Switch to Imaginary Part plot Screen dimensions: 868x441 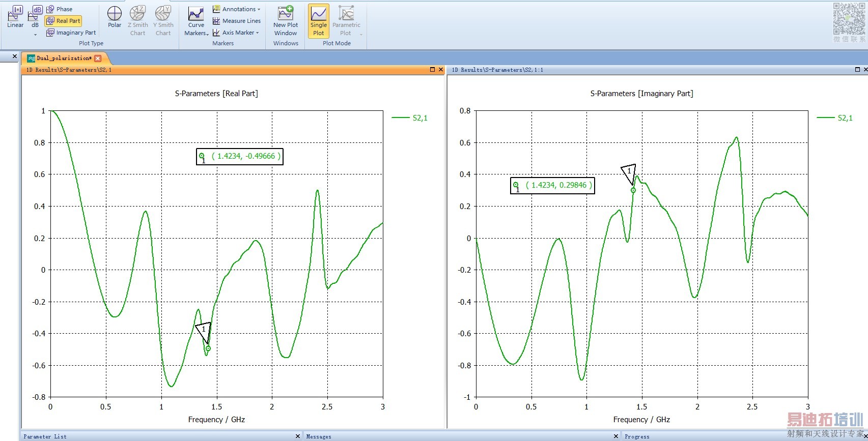click(71, 33)
